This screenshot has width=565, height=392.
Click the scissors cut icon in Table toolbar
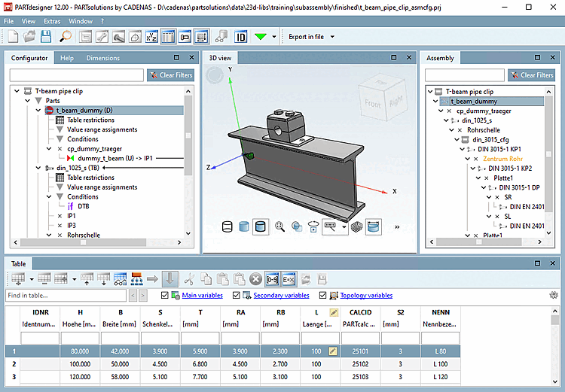coord(189,279)
